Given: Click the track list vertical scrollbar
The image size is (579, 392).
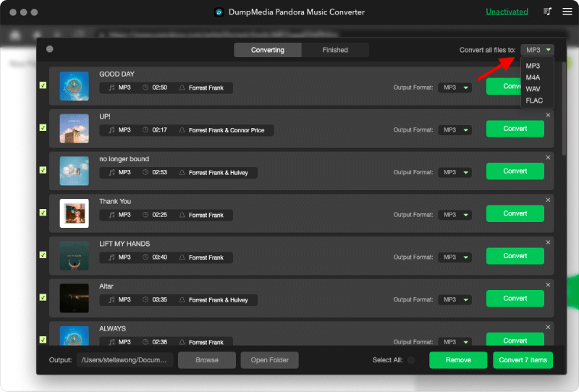Looking at the screenshot, I should [x=564, y=109].
